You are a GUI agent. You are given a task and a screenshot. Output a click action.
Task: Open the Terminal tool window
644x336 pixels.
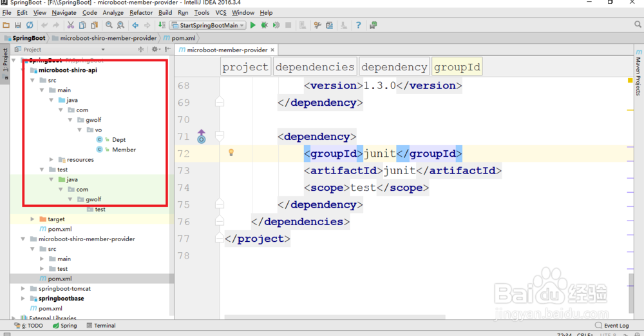pos(101,325)
